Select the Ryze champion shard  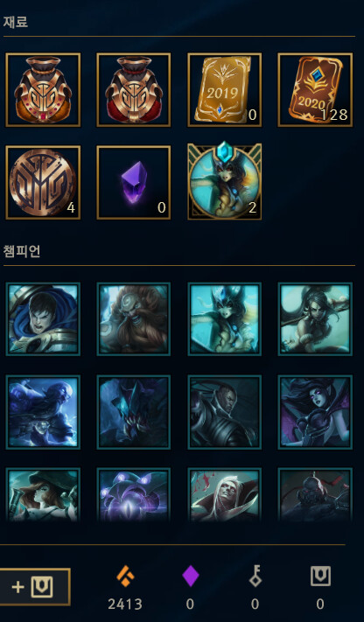[43, 412]
